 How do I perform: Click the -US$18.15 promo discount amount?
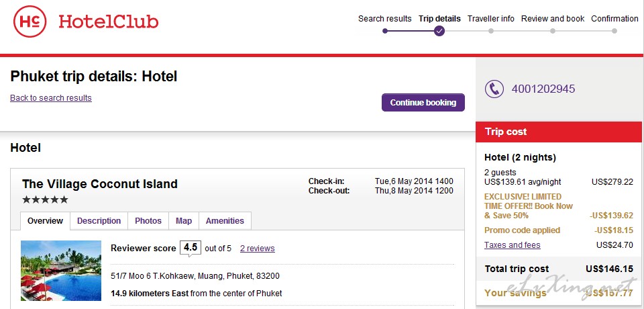pyautogui.click(x=614, y=230)
